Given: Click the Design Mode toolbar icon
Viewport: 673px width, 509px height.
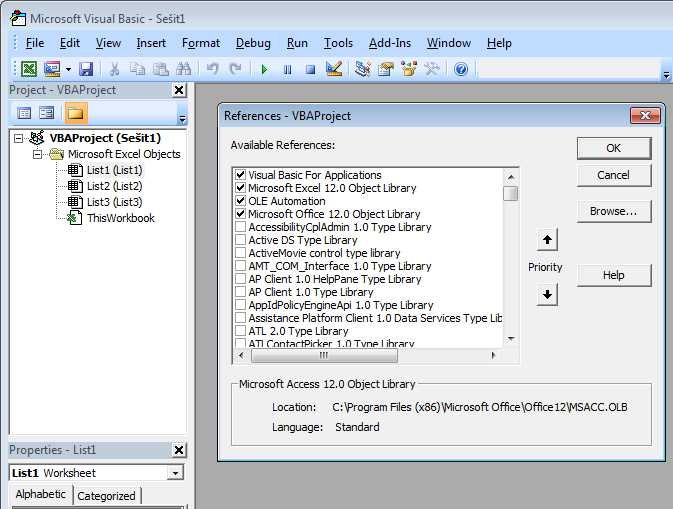Looking at the screenshot, I should point(334,69).
